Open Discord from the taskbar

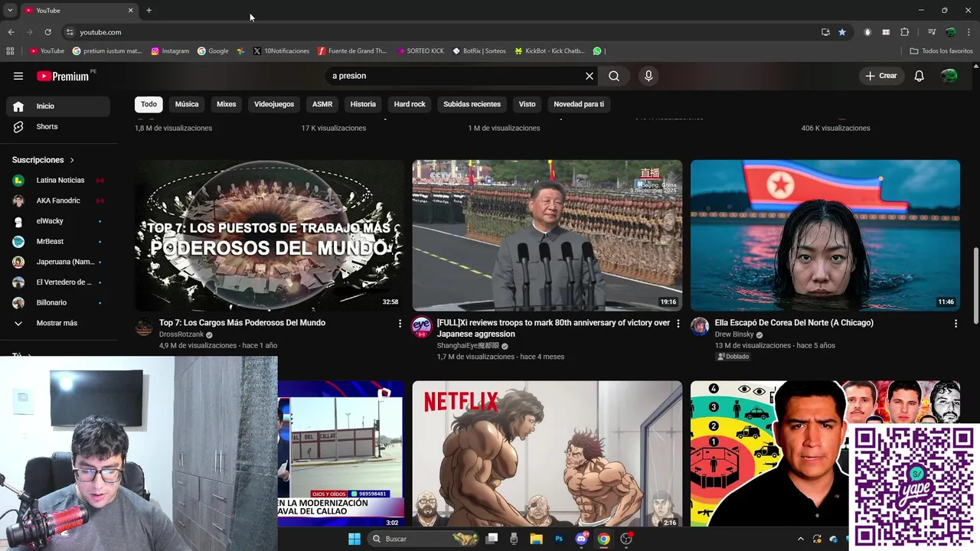point(582,539)
